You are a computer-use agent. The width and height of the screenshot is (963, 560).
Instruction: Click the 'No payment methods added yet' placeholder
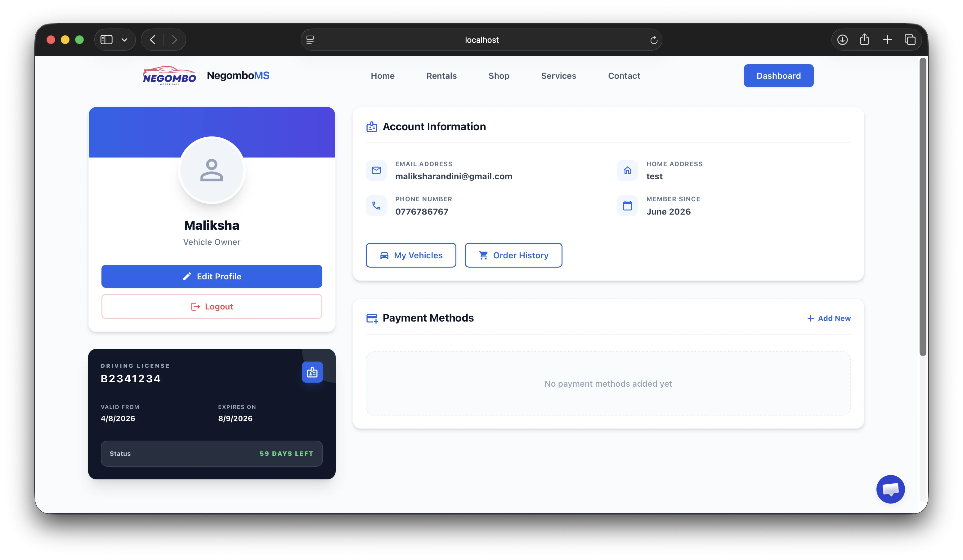click(608, 384)
